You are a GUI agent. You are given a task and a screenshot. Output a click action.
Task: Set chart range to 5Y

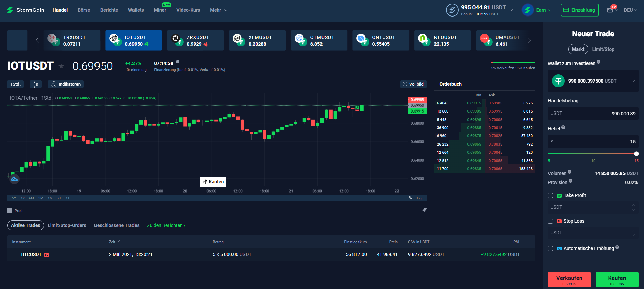tap(14, 198)
